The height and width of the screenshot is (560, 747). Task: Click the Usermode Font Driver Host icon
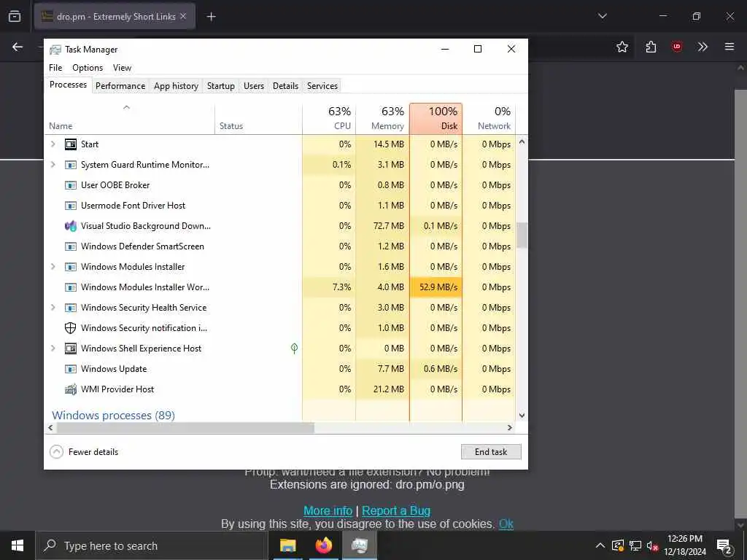pos(71,206)
